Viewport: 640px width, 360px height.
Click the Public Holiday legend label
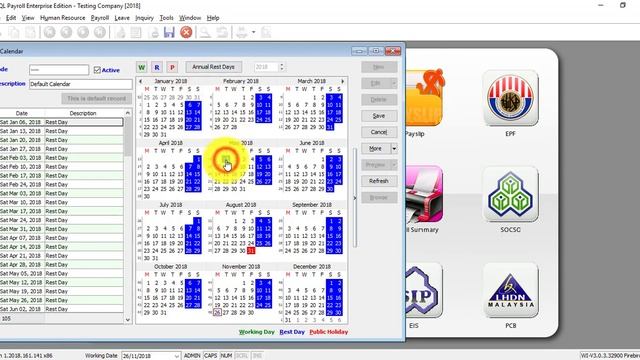pos(329,332)
